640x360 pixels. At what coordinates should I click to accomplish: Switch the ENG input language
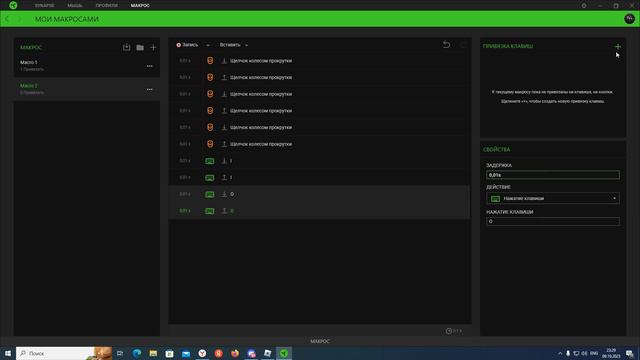click(594, 353)
